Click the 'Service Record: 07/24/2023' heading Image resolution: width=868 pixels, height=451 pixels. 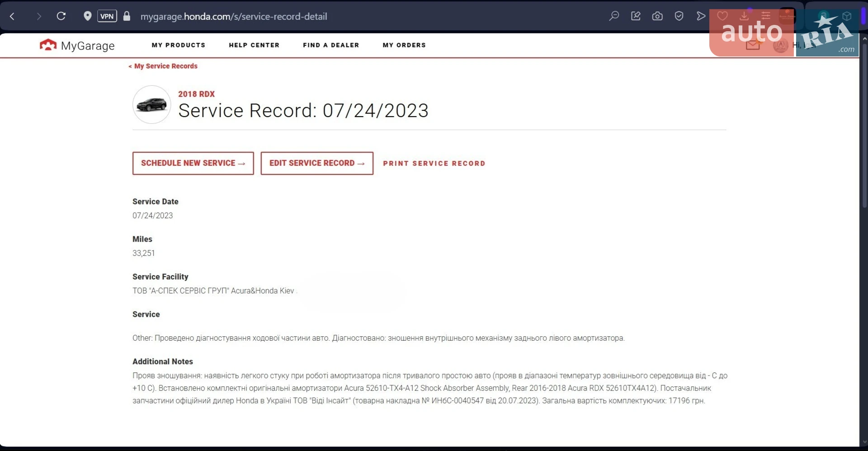[x=303, y=111]
